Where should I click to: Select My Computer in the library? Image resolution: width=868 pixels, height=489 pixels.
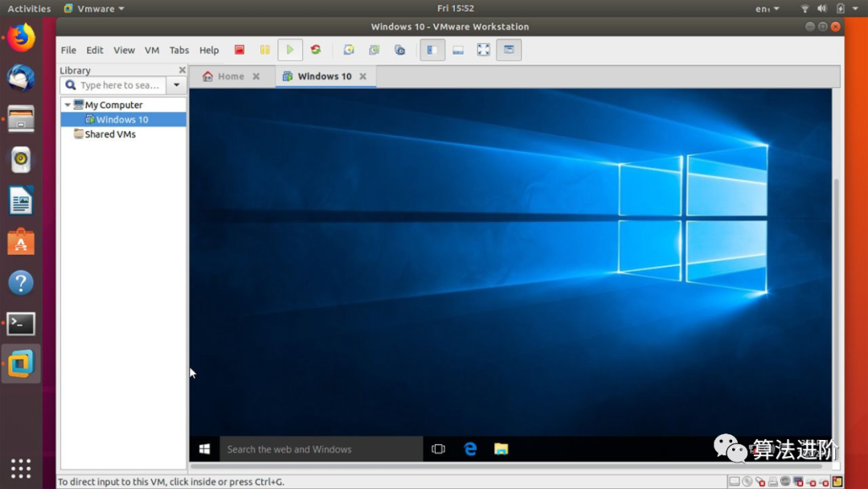point(113,105)
